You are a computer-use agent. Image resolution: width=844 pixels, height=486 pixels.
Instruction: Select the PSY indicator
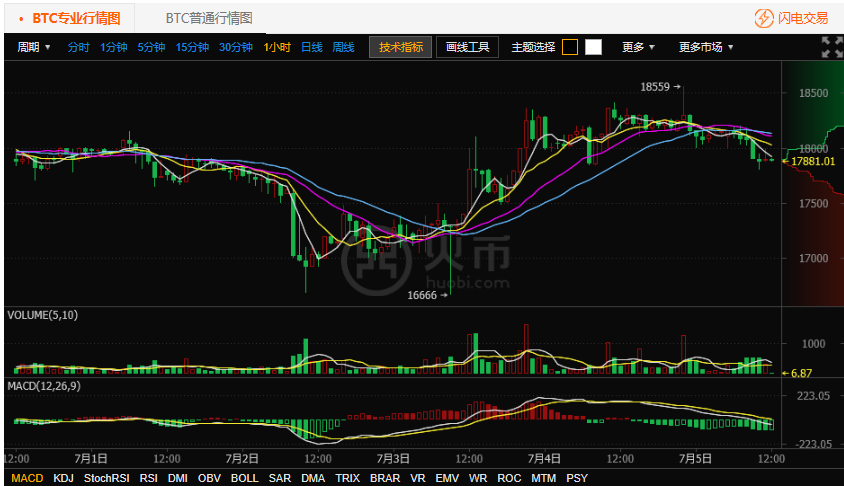(x=576, y=478)
